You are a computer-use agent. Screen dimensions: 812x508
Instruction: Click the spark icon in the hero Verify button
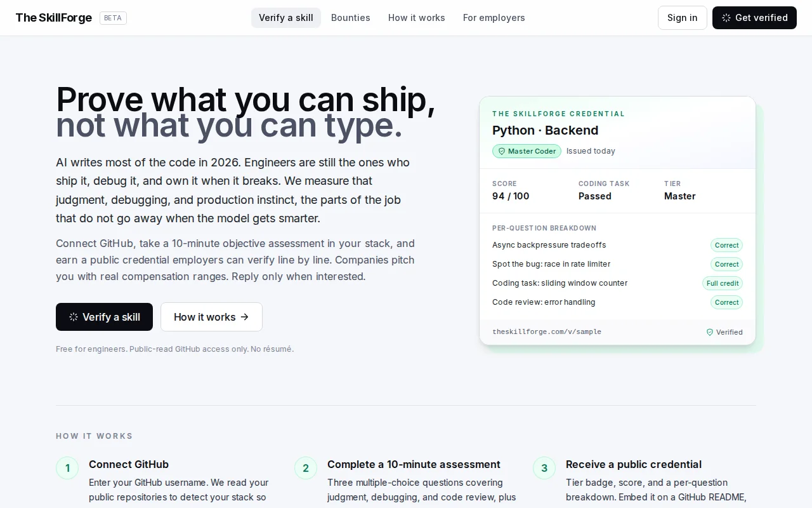click(74, 317)
